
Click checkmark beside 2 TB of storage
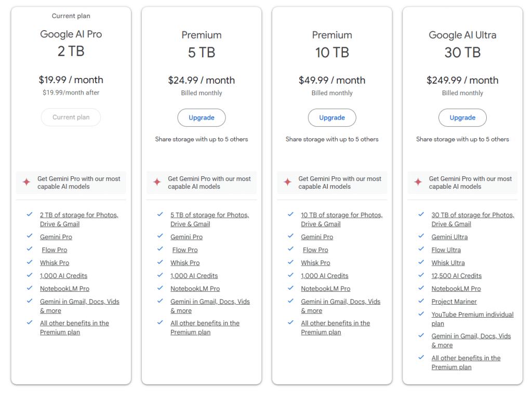[30, 215]
